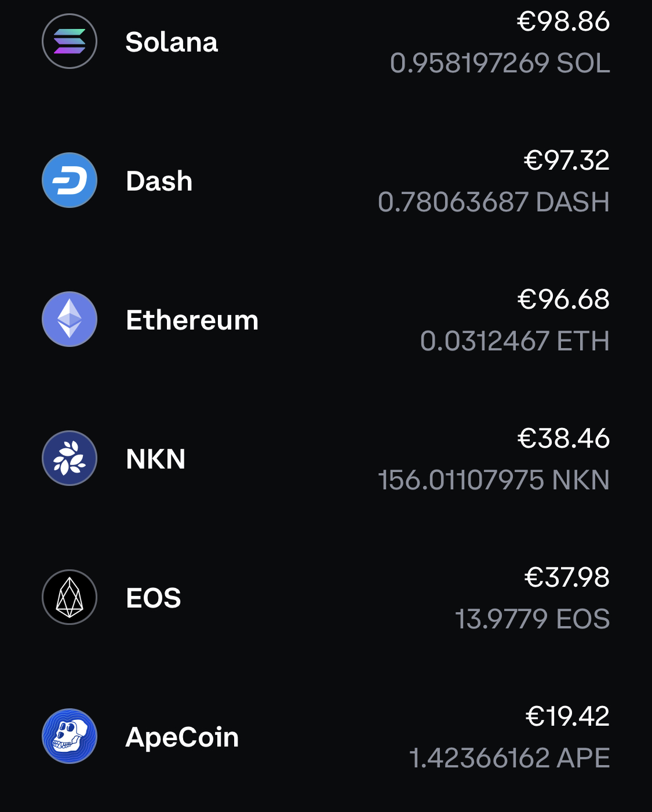The width and height of the screenshot is (652, 812).
Task: Tap the 0.958197269 SOL amount
Action: click(x=500, y=63)
